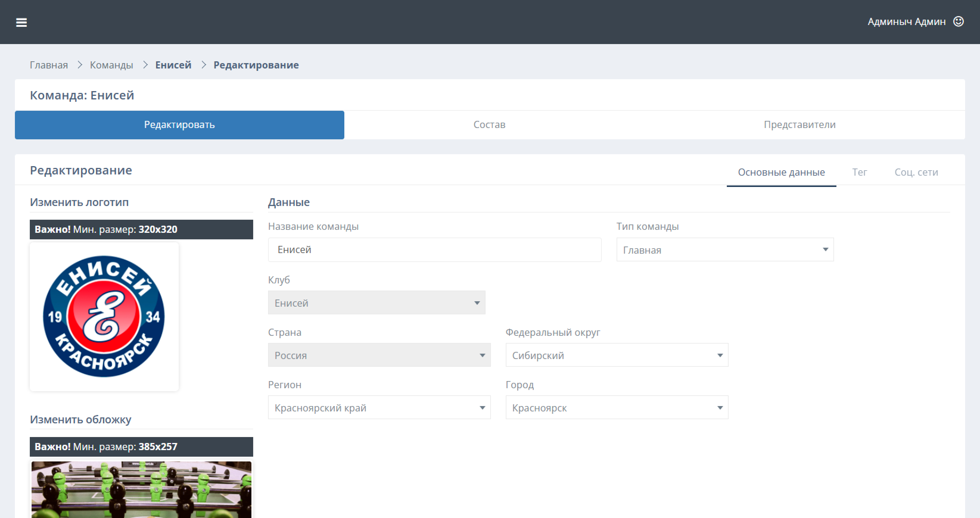Click the smiley user profile icon
Viewport: 980px width, 518px height.
(x=958, y=22)
